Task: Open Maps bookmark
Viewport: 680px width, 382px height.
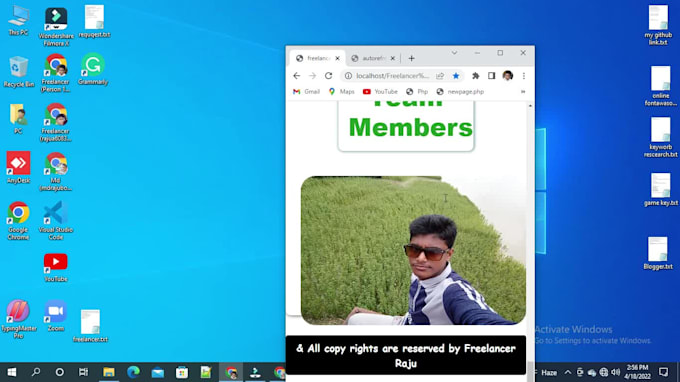Action: pyautogui.click(x=342, y=91)
